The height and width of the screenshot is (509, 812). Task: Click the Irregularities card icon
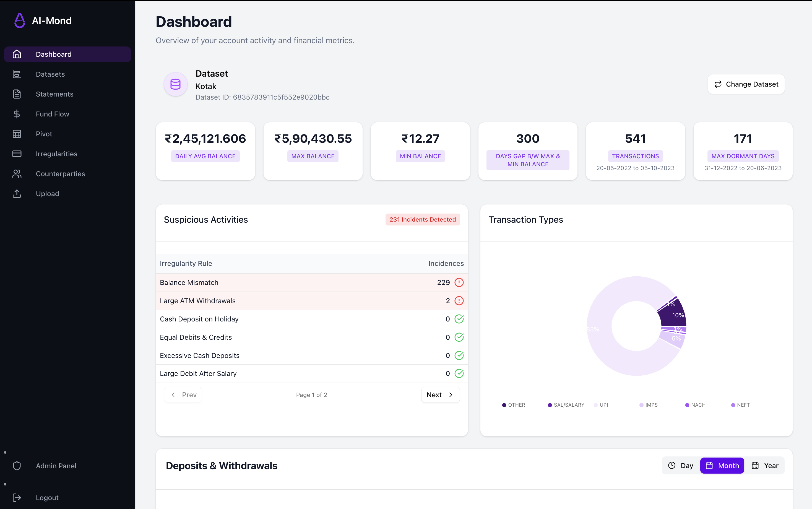17,154
